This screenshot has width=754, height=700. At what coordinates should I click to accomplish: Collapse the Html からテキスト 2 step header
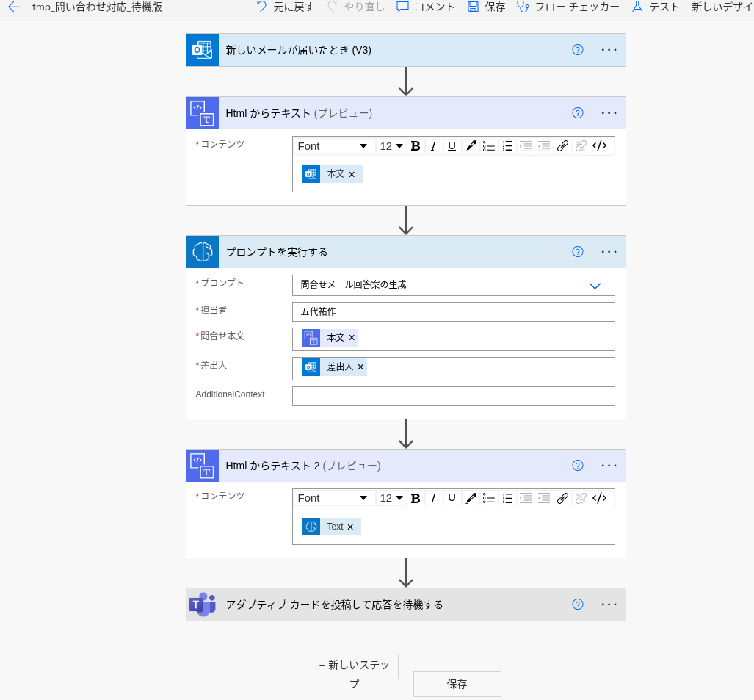pos(406,466)
